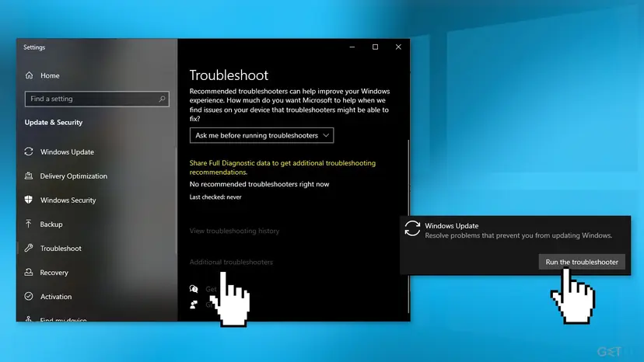The height and width of the screenshot is (362, 644).
Task: Click the Windows Update icon in popup card
Action: pos(412,228)
